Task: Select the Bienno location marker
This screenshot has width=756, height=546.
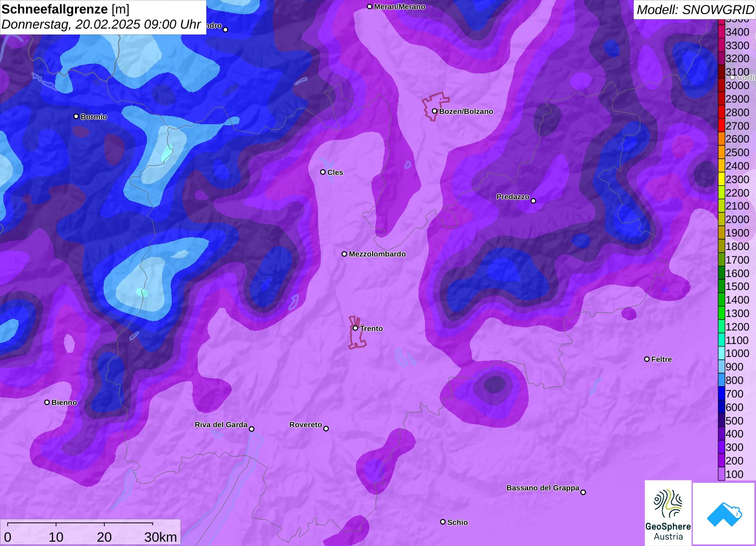Action: pyautogui.click(x=47, y=402)
